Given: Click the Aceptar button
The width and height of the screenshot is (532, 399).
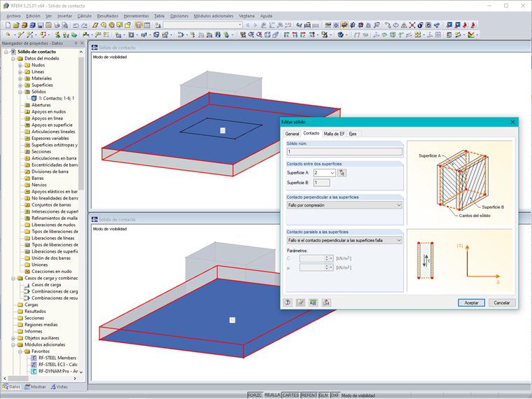Looking at the screenshot, I should point(471,302).
